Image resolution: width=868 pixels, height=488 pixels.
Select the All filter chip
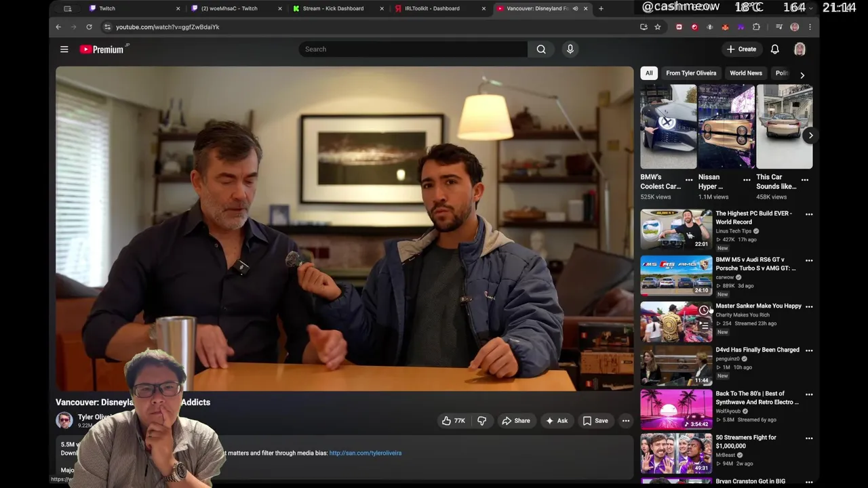649,73
